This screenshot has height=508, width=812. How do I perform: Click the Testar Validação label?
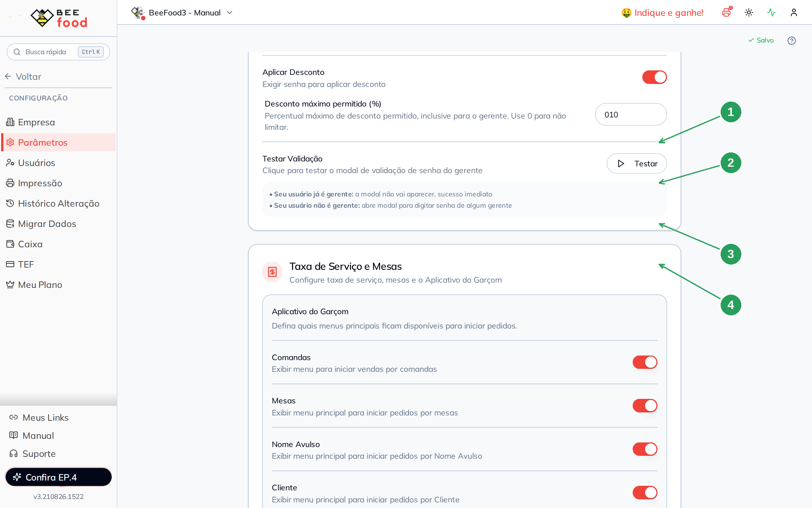coord(292,158)
